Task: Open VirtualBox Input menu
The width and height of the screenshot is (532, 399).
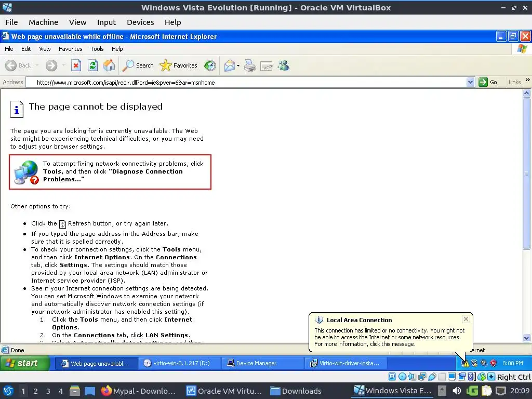Action: point(107,22)
